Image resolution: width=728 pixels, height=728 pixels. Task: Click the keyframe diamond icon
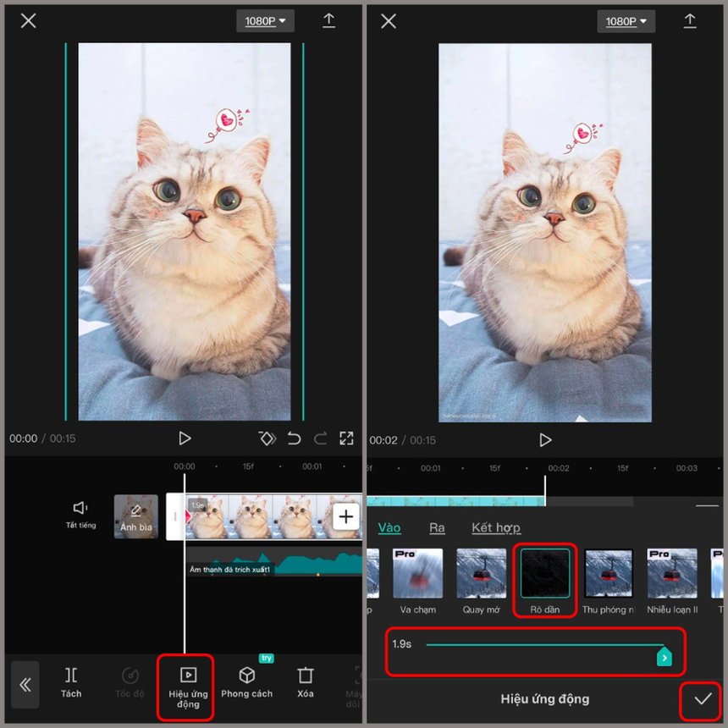267,438
